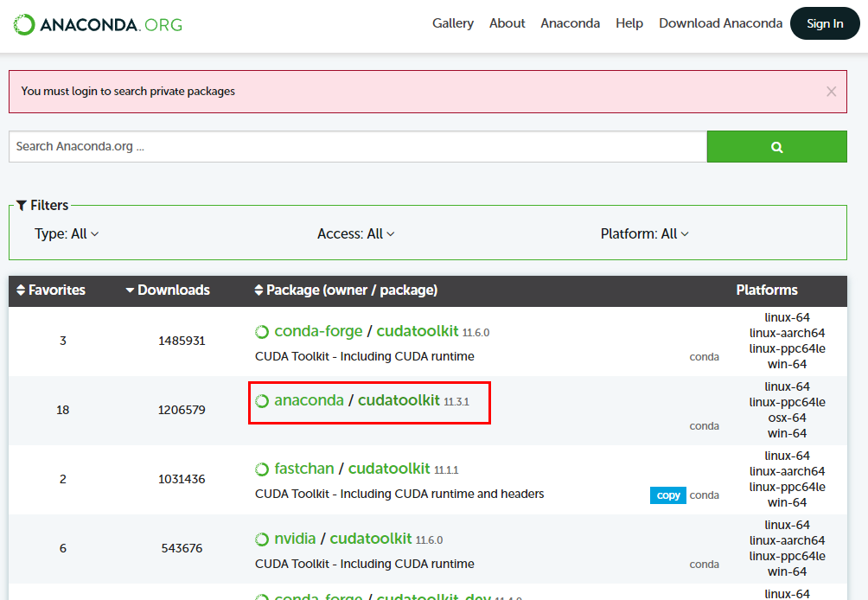Open the Anaconda nav link
The width and height of the screenshot is (868, 600).
coord(571,23)
